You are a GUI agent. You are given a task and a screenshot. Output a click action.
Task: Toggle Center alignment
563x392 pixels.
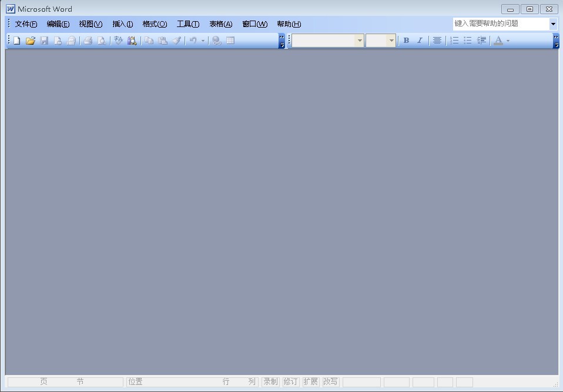pyautogui.click(x=437, y=41)
